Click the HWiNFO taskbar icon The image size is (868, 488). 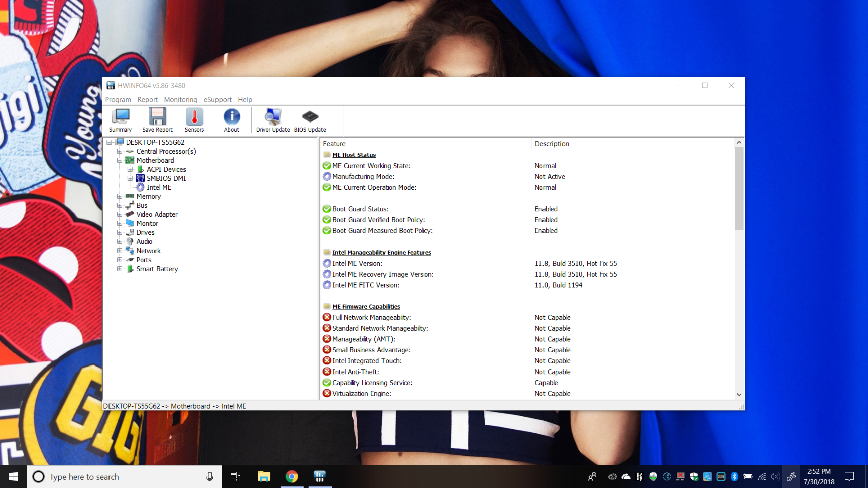point(319,476)
